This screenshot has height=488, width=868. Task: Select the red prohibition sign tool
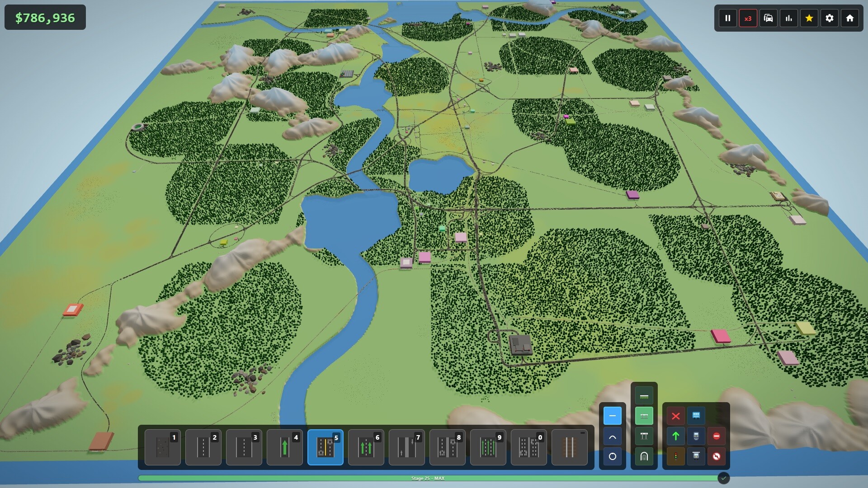[717, 456]
